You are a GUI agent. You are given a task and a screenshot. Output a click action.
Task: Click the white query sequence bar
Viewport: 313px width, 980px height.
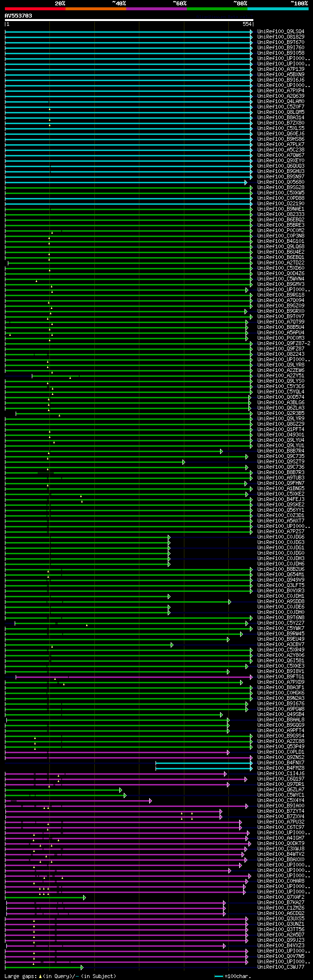129,20
